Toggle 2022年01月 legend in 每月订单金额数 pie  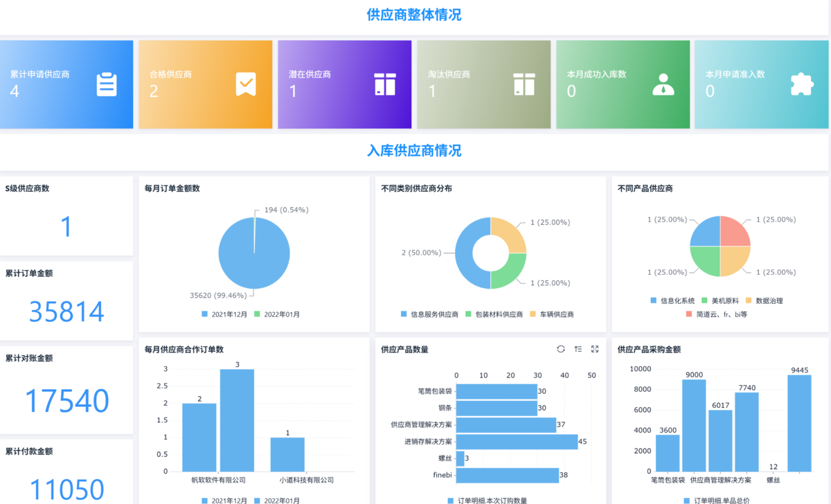277,314
